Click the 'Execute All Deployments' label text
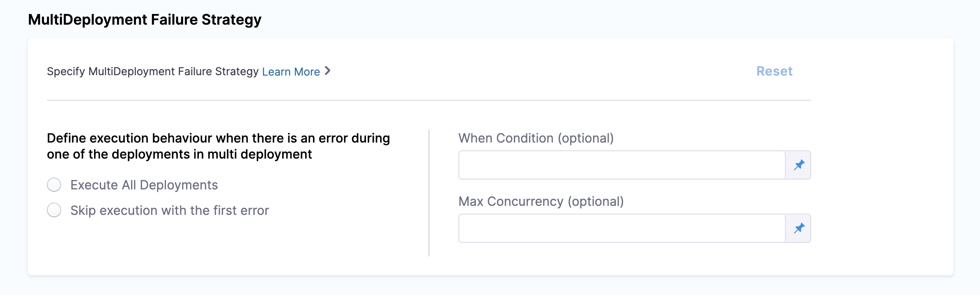 [144, 185]
